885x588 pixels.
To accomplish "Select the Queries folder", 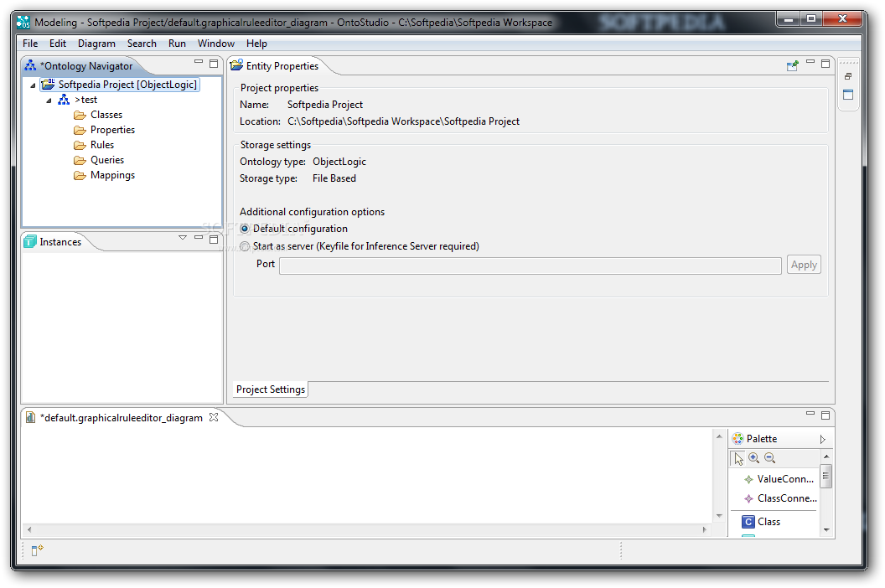I will 107,160.
